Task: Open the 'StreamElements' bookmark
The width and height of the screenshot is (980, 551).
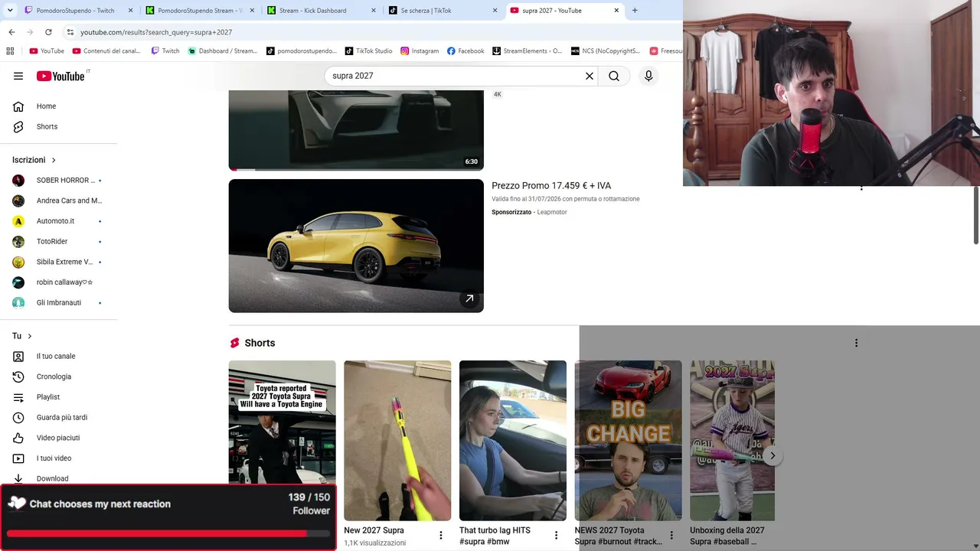Action: click(527, 51)
